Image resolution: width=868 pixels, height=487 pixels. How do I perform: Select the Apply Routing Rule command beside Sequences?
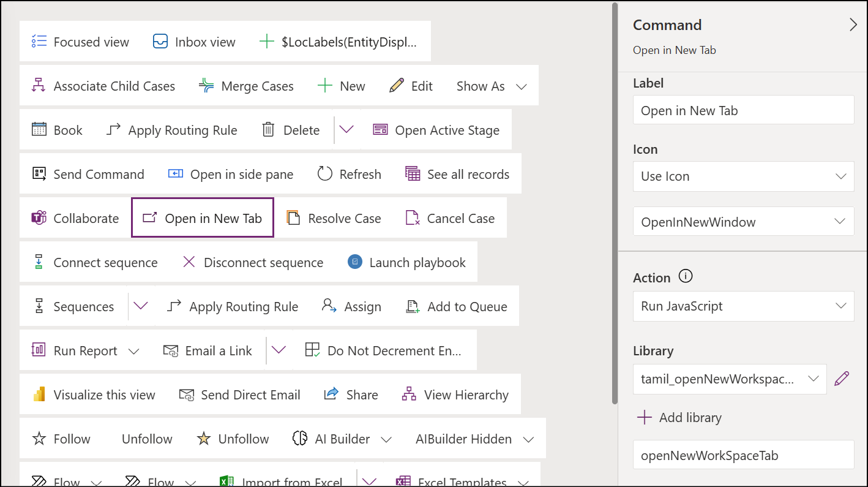(233, 306)
